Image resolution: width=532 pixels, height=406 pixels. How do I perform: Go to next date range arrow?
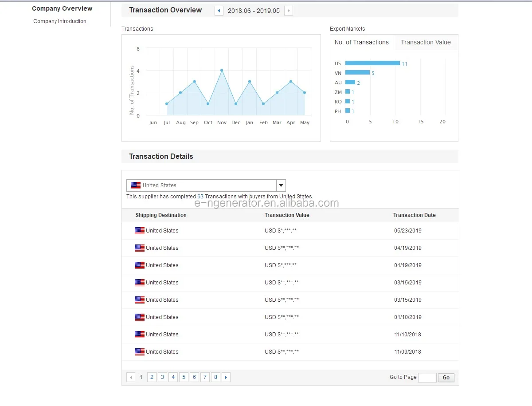point(289,11)
